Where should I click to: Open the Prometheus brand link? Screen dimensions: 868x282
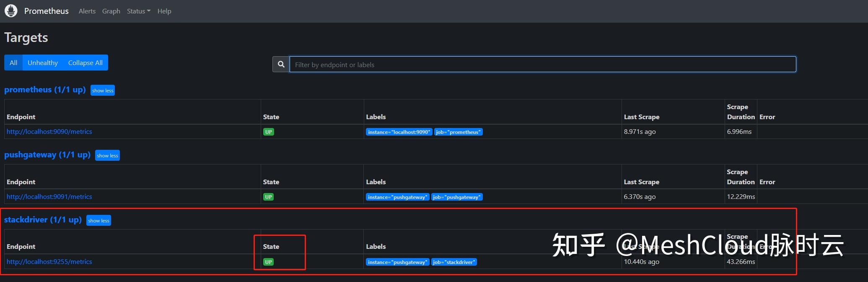point(47,11)
